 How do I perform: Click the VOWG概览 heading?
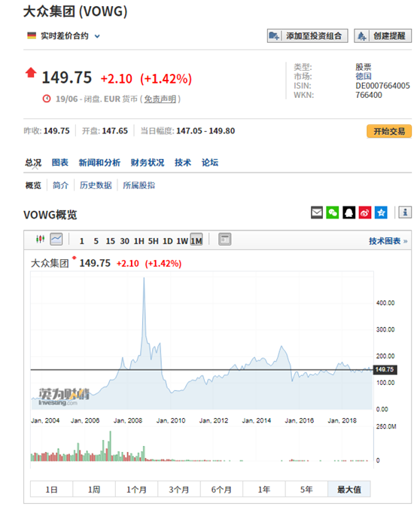click(x=50, y=215)
